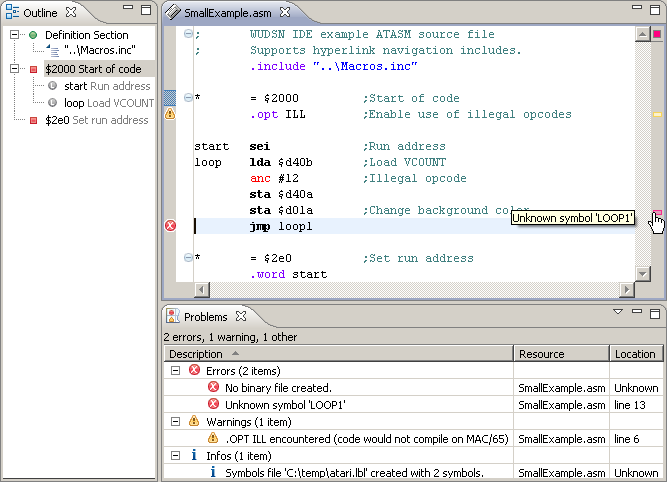The width and height of the screenshot is (667, 482).
Task: Click the editor's vertical scrollbar down arrow
Action: click(641, 274)
